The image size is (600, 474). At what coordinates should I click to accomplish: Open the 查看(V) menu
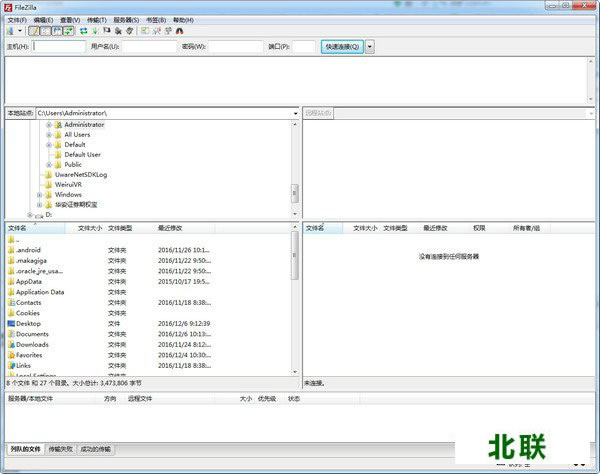(70, 20)
